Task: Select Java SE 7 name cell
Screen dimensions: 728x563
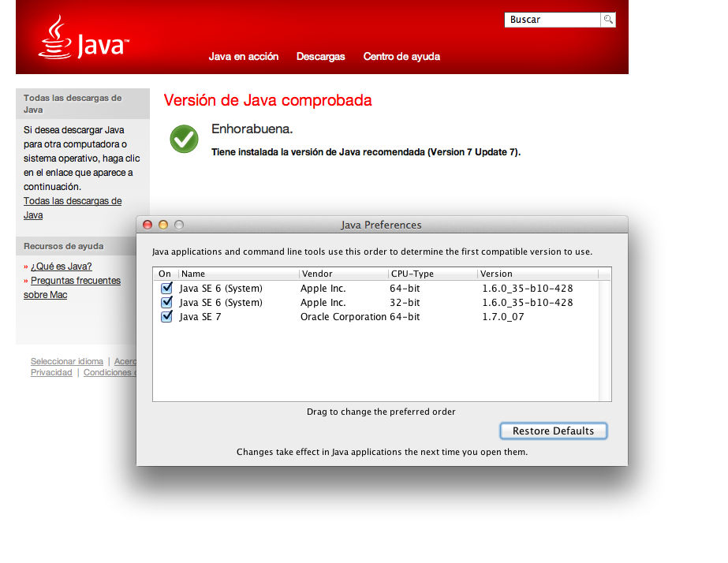Action: [200, 316]
